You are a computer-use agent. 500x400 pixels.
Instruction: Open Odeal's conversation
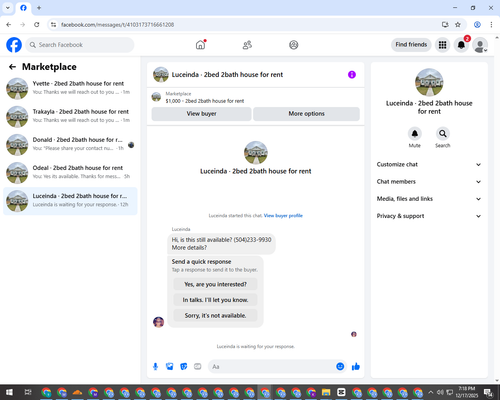click(70, 173)
